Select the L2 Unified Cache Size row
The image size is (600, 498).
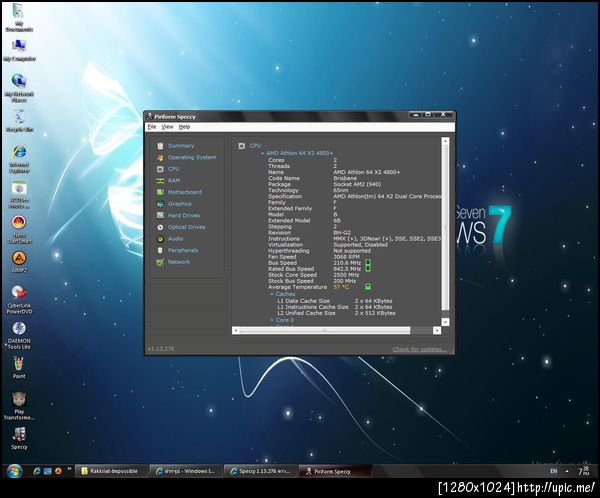(336, 313)
